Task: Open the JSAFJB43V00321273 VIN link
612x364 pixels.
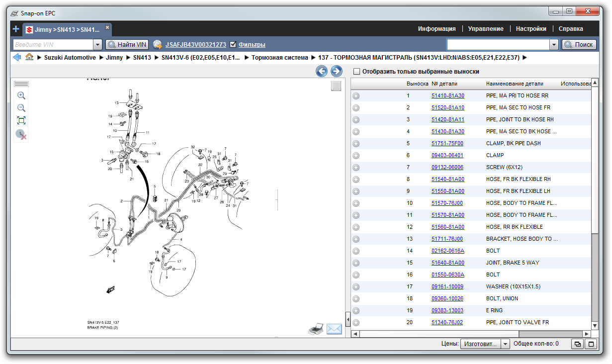Action: [x=196, y=45]
